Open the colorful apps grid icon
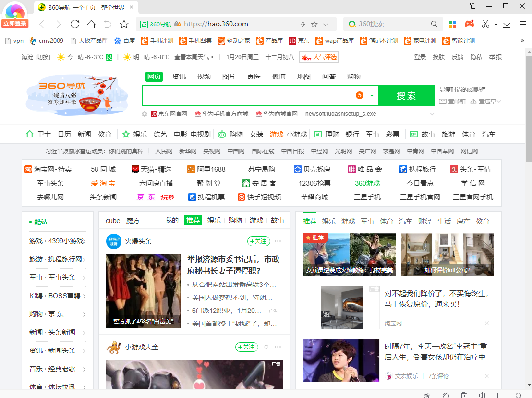Screen dimensions: 532x398 (452, 24)
